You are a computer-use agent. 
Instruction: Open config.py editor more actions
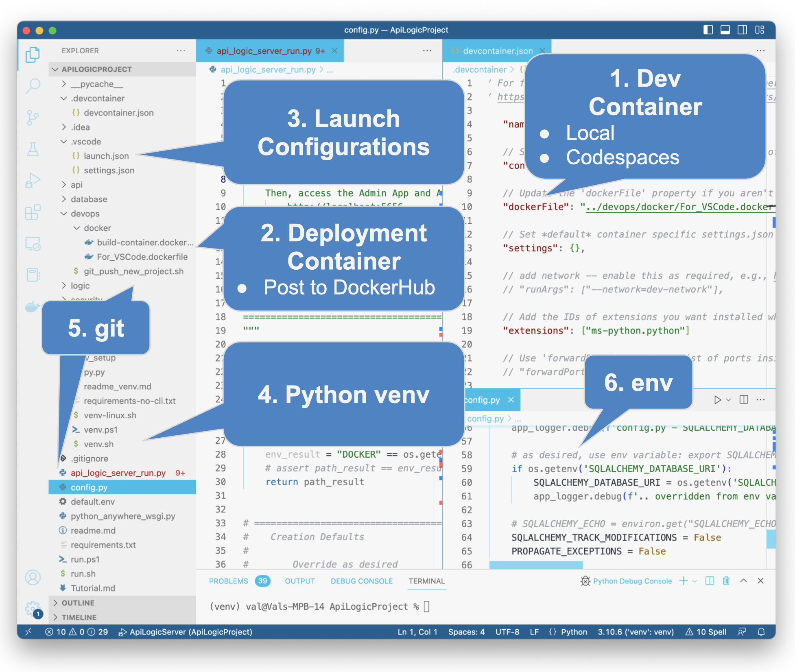760,399
